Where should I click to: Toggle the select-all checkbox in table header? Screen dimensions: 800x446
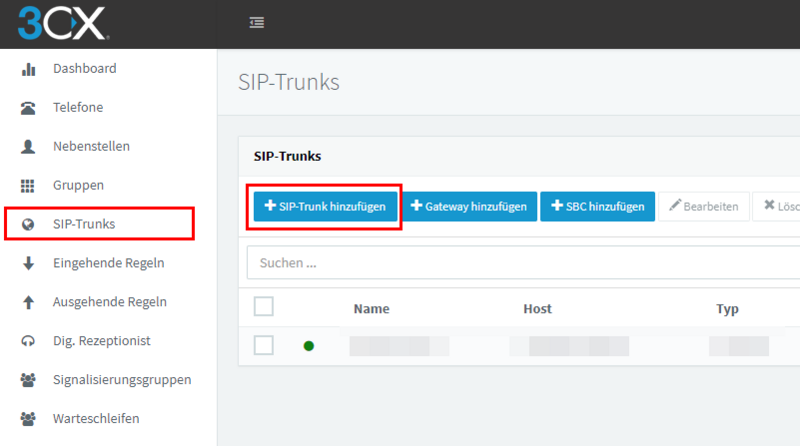point(264,307)
